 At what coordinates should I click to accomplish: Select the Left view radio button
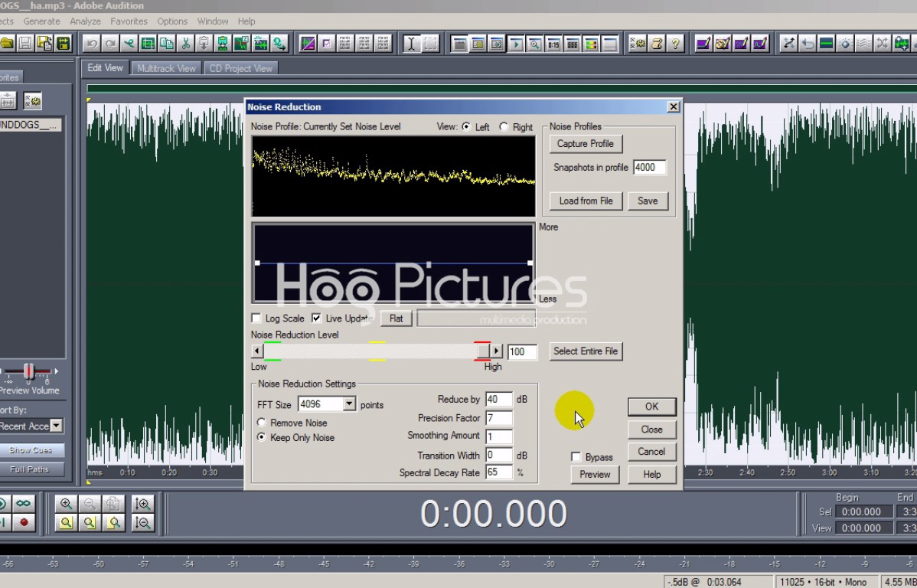pyautogui.click(x=466, y=126)
